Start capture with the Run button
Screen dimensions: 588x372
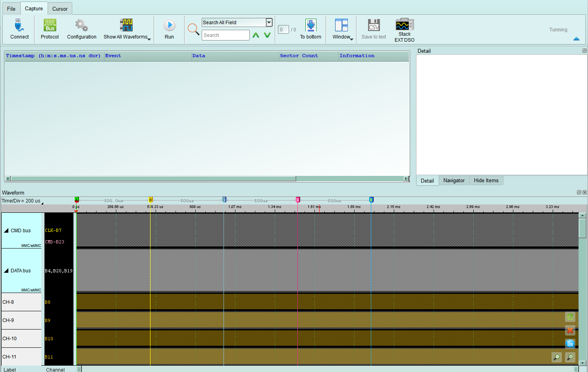coord(170,25)
